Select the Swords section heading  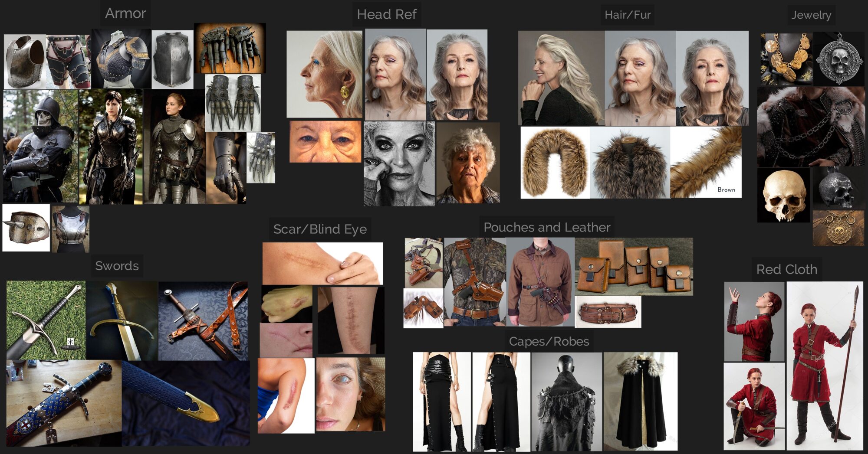tap(116, 266)
